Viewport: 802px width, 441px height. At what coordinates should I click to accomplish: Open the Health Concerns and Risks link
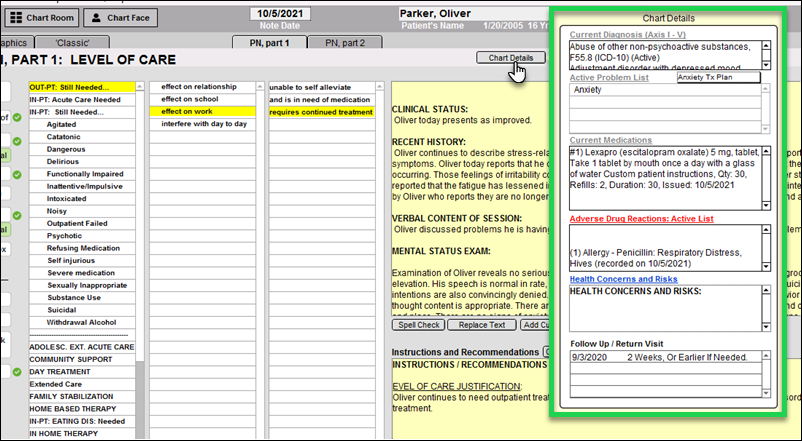point(623,279)
